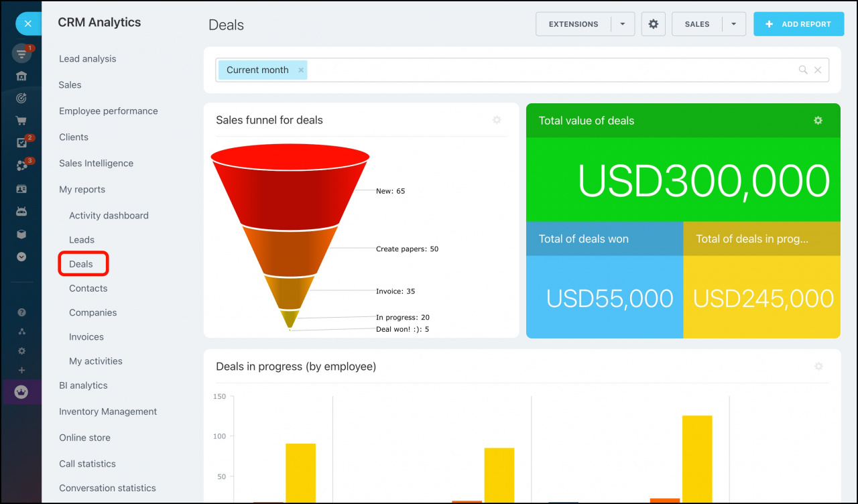858x504 pixels.
Task: Collapse the My reports section
Action: [82, 190]
